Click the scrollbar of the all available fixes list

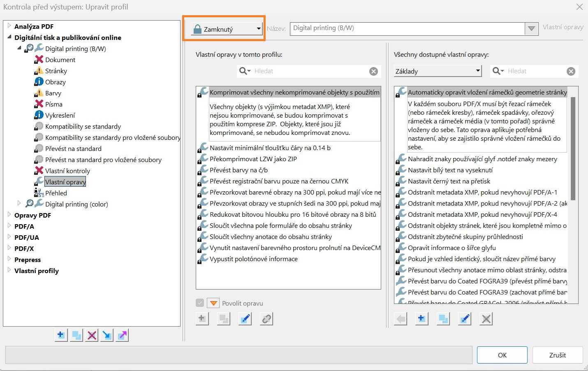(573, 149)
